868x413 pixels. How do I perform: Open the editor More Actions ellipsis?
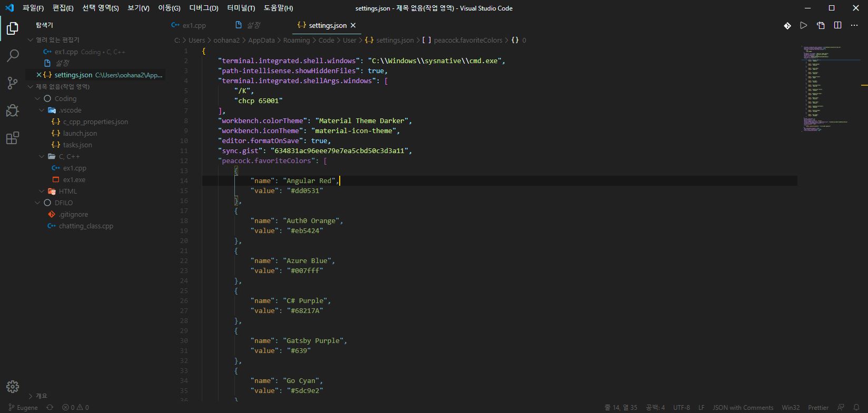854,25
